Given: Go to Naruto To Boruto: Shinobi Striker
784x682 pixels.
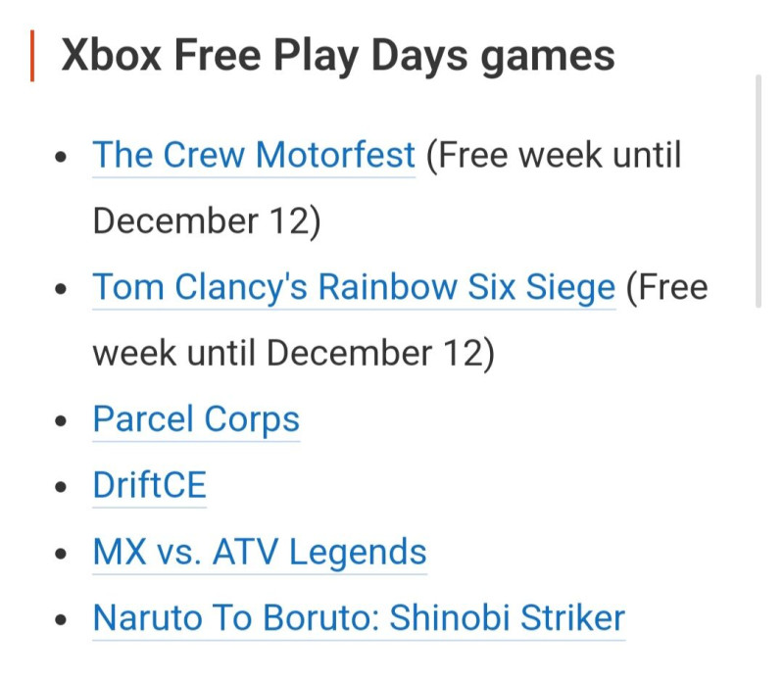Looking at the screenshot, I should pyautogui.click(x=359, y=618).
